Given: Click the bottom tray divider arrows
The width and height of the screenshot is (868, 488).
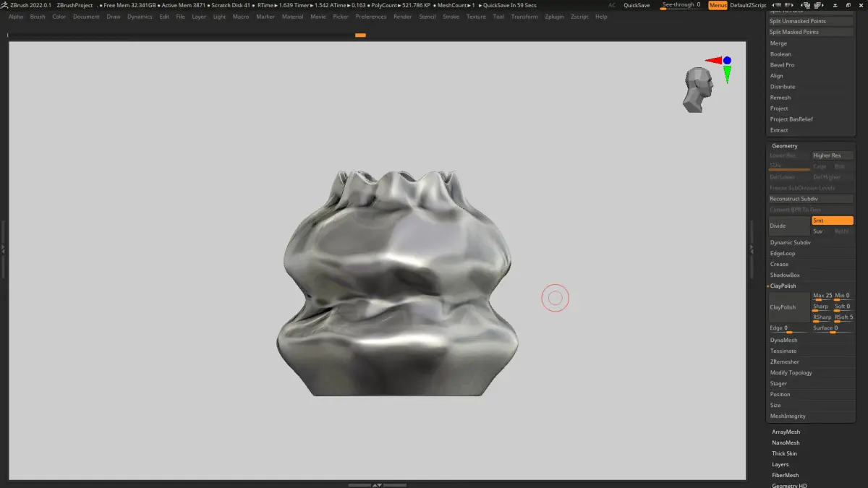Looking at the screenshot, I should tap(377, 484).
